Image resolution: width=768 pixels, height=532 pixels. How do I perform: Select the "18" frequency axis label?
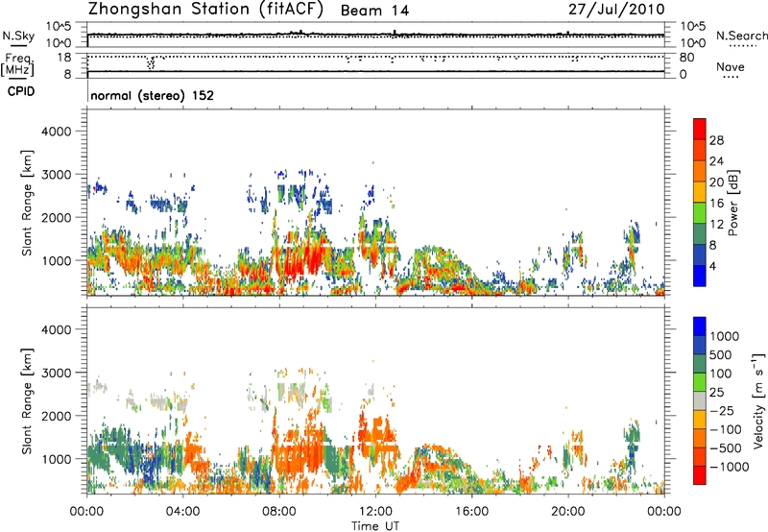[64, 58]
